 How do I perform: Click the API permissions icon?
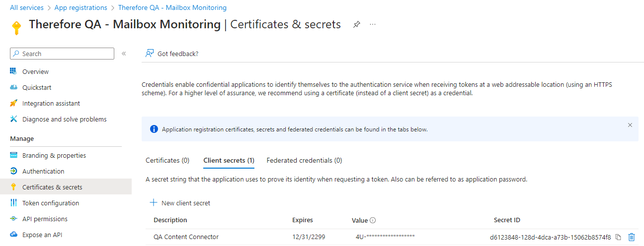[14, 219]
